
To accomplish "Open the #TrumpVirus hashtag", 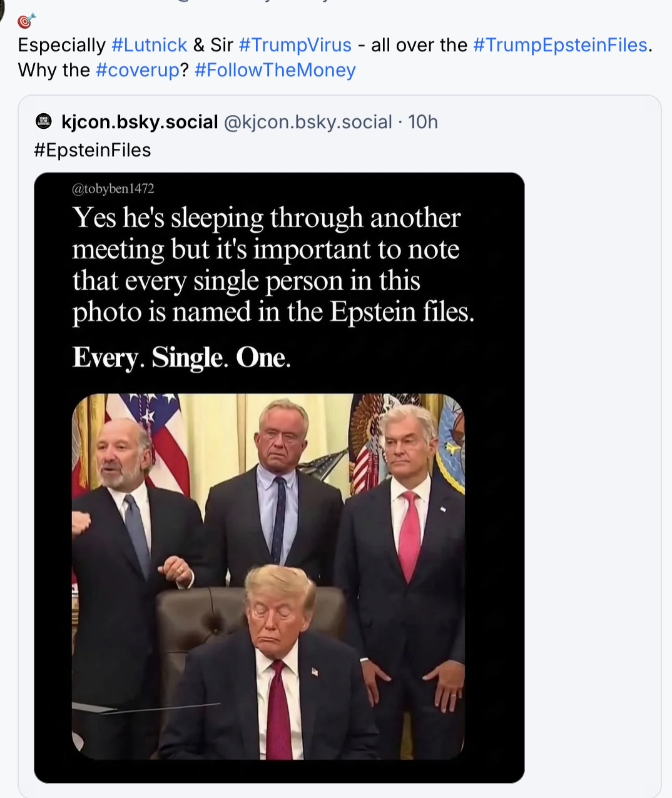I will pos(295,45).
